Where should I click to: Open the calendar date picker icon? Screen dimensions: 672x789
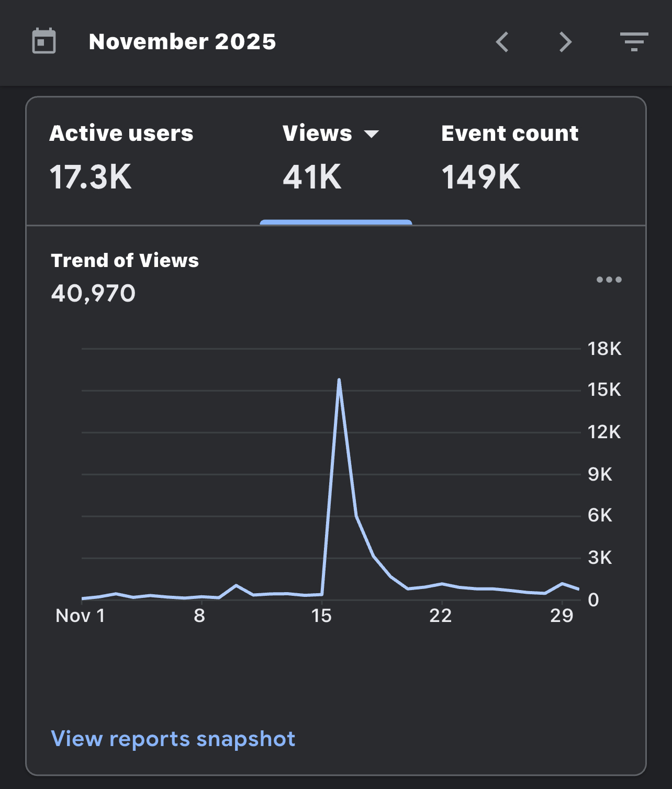coord(44,41)
